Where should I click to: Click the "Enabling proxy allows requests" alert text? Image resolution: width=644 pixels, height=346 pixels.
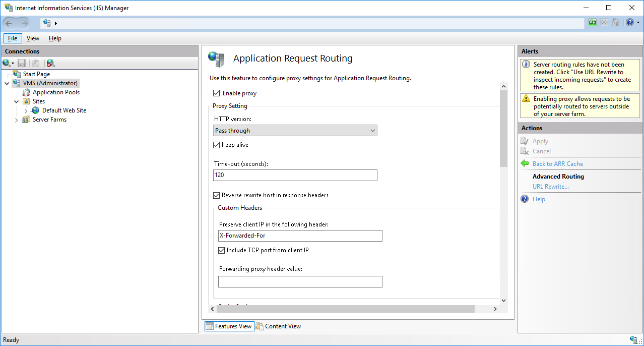click(x=582, y=106)
